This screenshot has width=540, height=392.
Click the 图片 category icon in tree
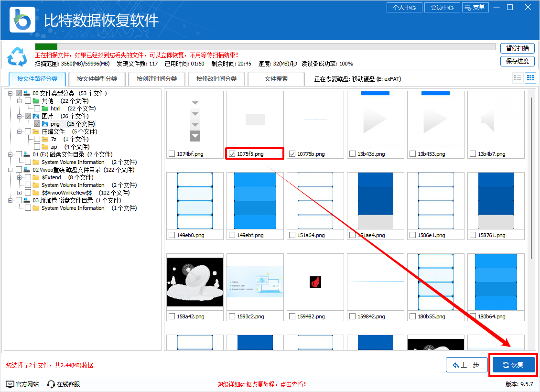point(36,117)
